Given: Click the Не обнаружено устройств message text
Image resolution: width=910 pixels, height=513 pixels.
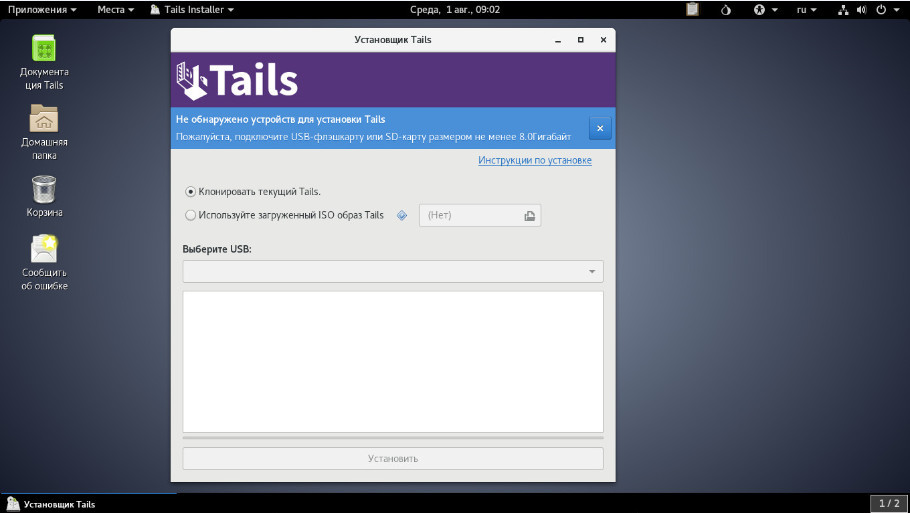Looking at the screenshot, I should click(280, 120).
